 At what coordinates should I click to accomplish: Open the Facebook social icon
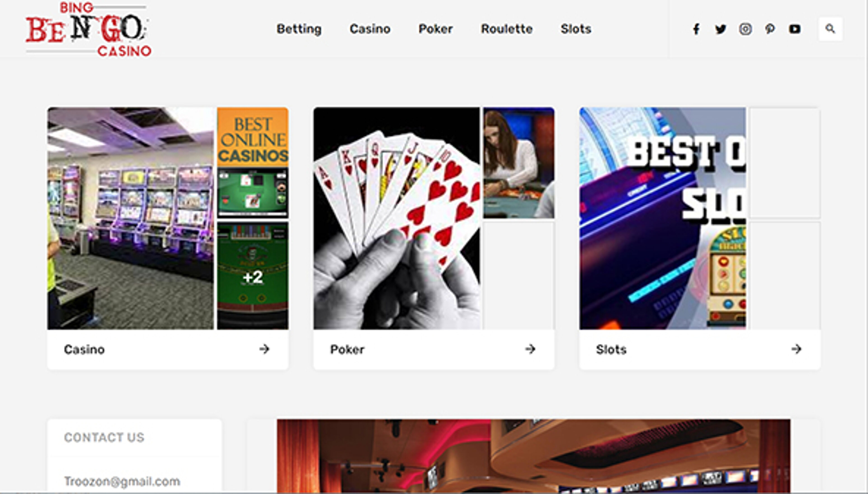coord(696,29)
